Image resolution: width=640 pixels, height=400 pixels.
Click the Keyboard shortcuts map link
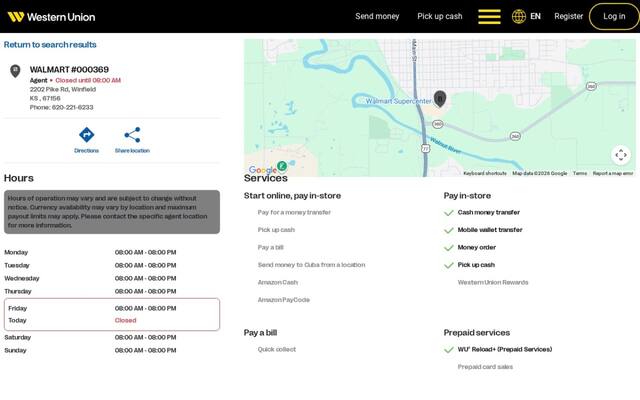[485, 173]
